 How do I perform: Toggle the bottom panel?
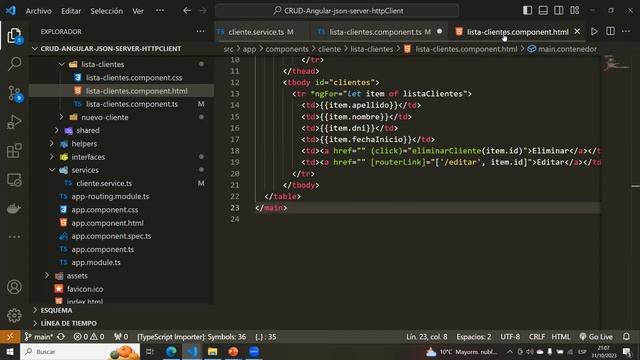pyautogui.click(x=543, y=11)
